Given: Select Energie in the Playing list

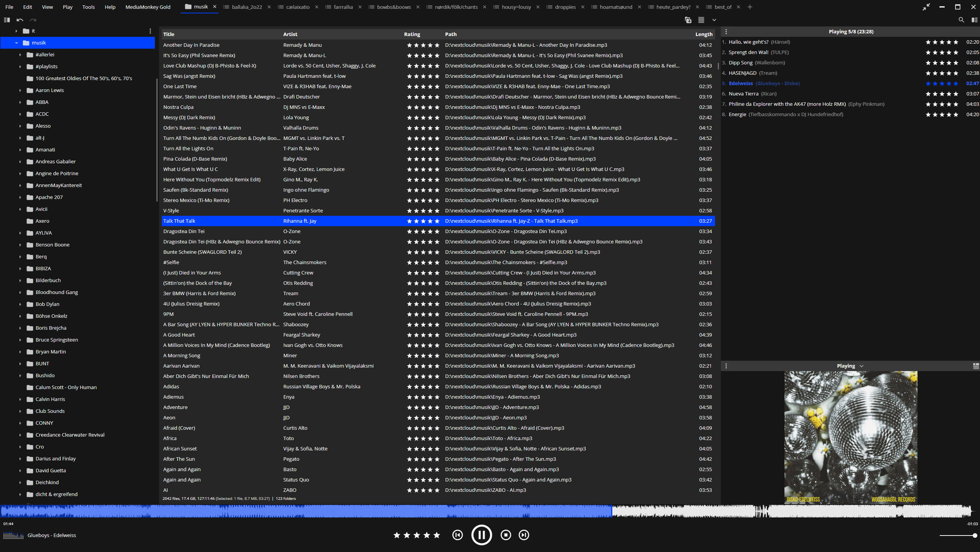Looking at the screenshot, I should click(x=850, y=115).
